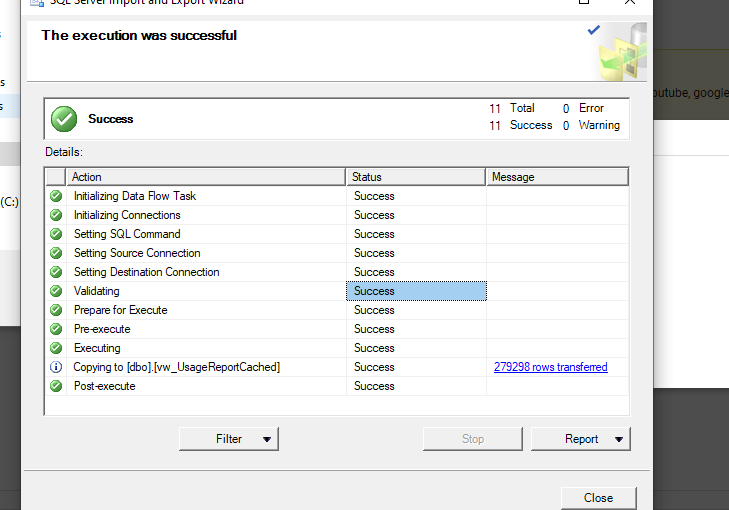Close the wizard using the title bar X
The image size is (729, 510).
(x=630, y=1)
